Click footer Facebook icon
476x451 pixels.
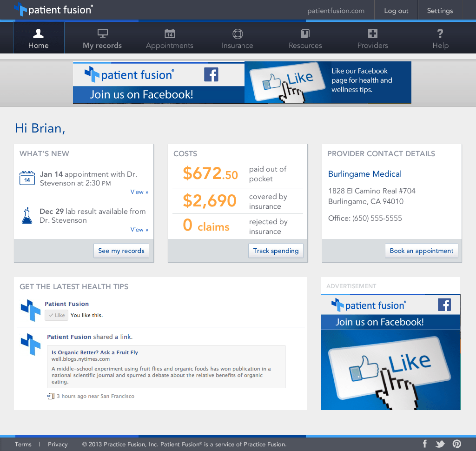click(425, 444)
